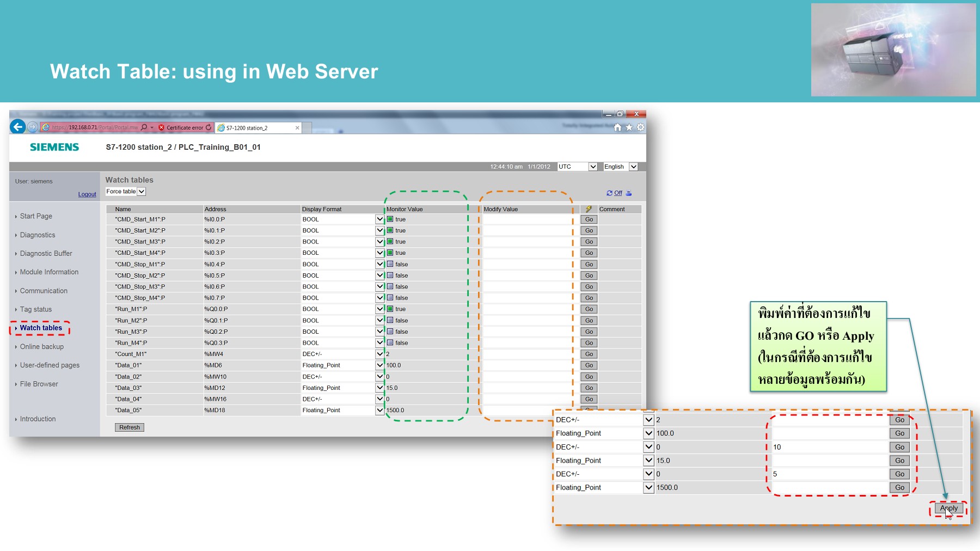This screenshot has width=980, height=551.
Task: Click the Refresh button below the table
Action: 130,427
